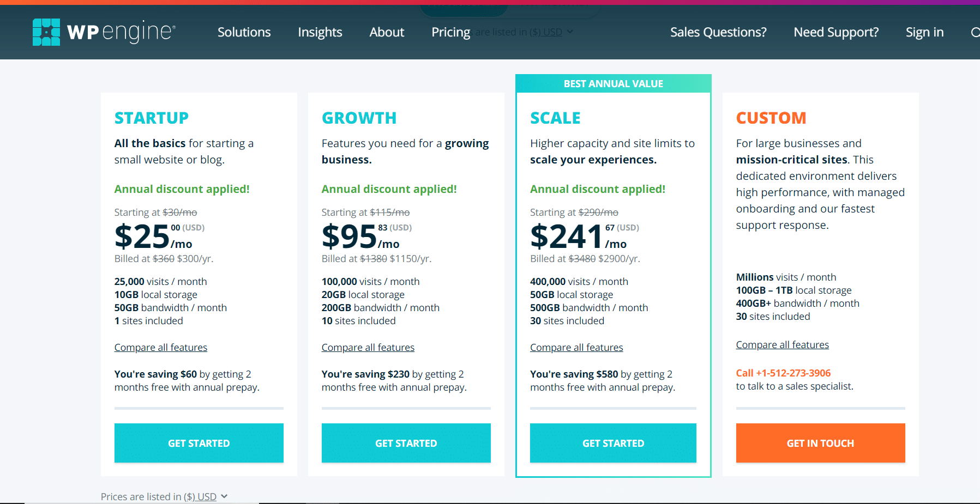The image size is (980, 504).
Task: Open the Insights menu
Action: [x=320, y=32]
